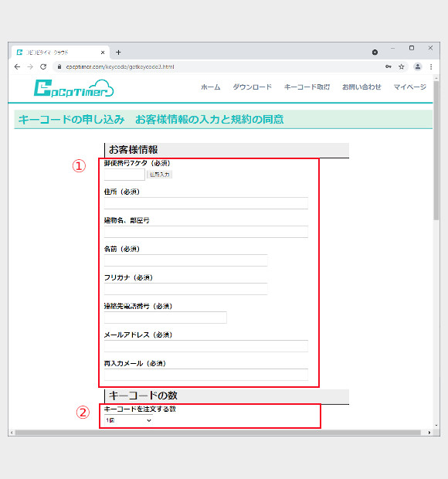Screen dimensions: 448x479
Task: Reload the page with refresh icon
Action: pyautogui.click(x=43, y=66)
